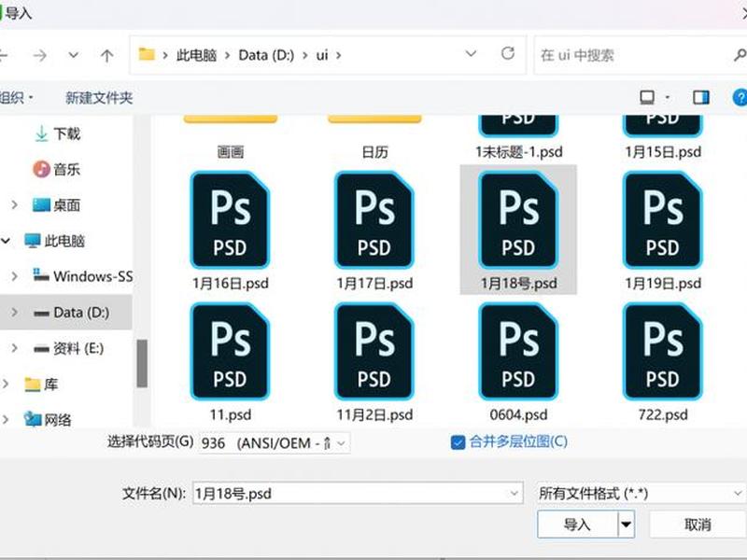Refresh the ui folder listing

[x=508, y=53]
